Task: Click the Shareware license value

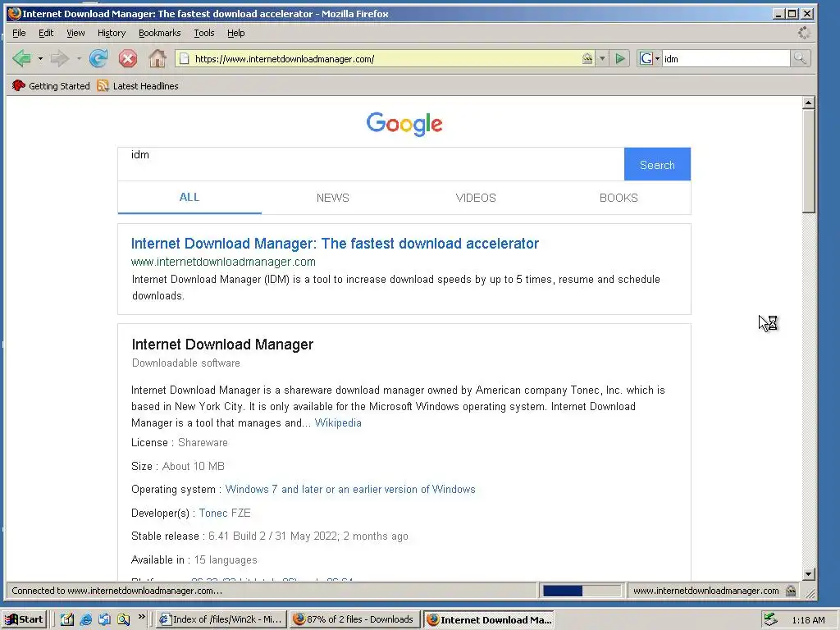Action: [x=203, y=442]
